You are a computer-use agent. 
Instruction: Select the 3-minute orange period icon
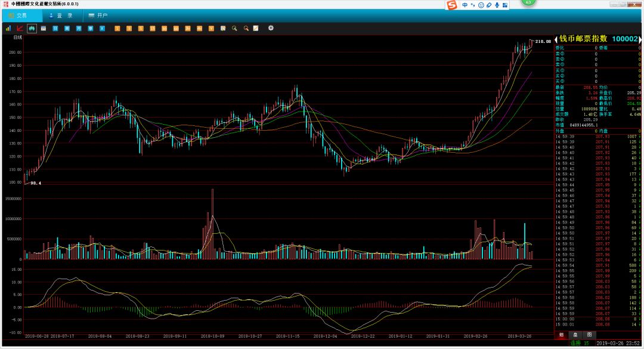(129, 29)
